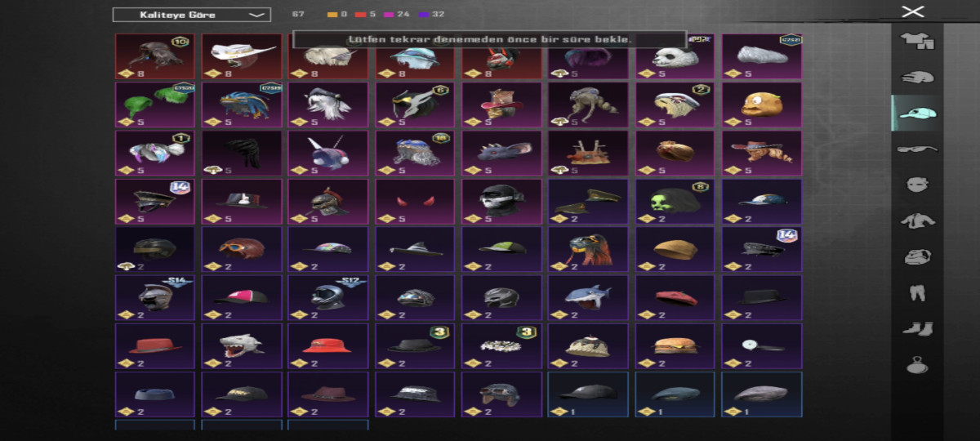Select the panda head mask item

point(675,56)
